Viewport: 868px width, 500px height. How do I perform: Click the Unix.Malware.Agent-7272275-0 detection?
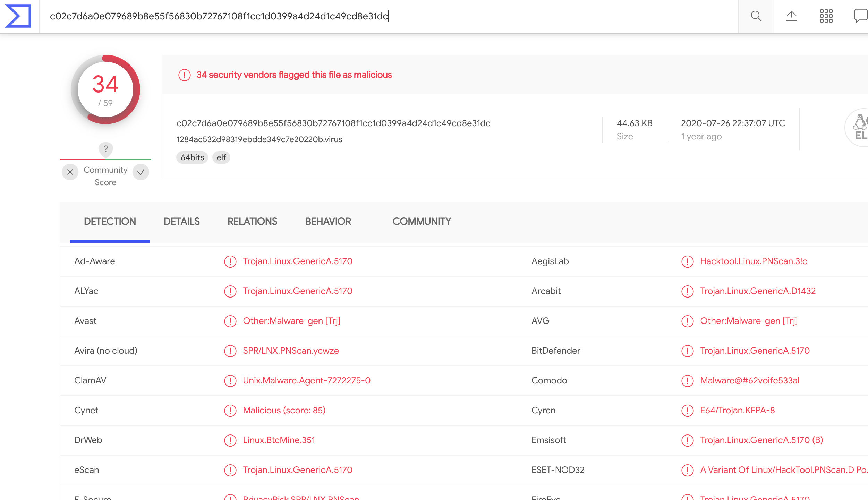pos(307,381)
